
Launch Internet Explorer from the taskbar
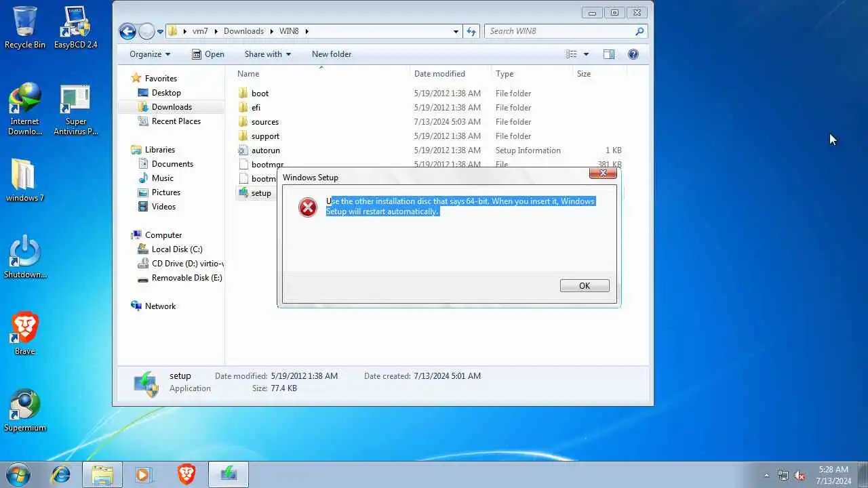(x=61, y=474)
